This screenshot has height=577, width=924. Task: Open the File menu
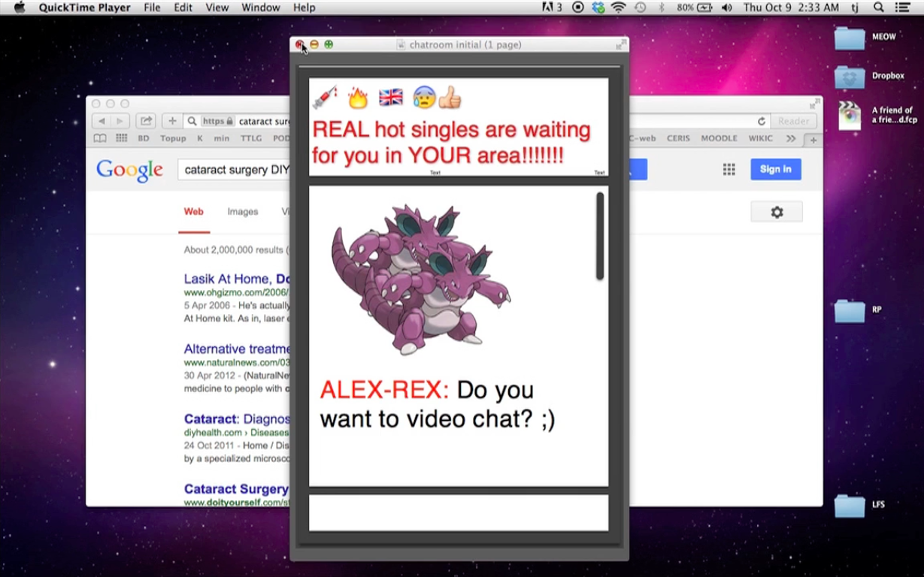click(x=152, y=8)
